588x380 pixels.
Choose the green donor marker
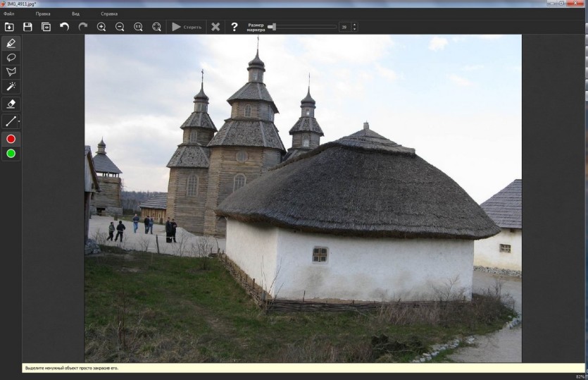(x=11, y=154)
